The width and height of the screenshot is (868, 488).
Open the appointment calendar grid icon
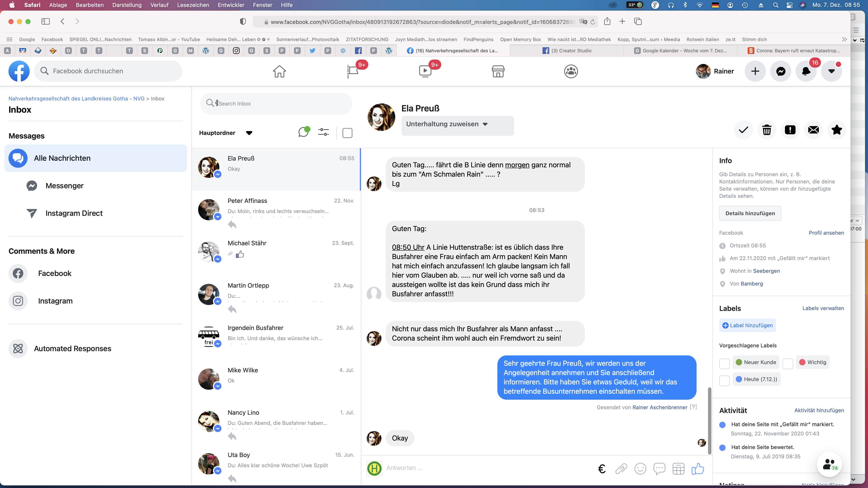tap(678, 469)
